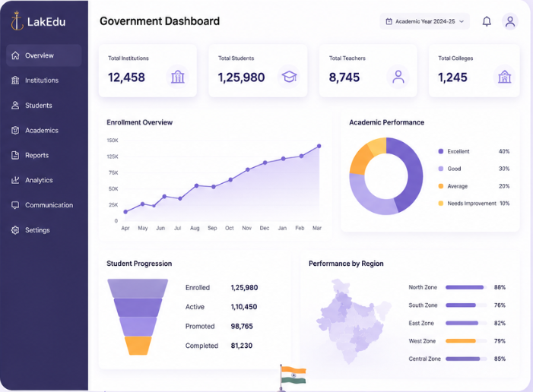The width and height of the screenshot is (533, 392).
Task: Click the Analytics chart icon in sidebar
Action: [x=15, y=180]
